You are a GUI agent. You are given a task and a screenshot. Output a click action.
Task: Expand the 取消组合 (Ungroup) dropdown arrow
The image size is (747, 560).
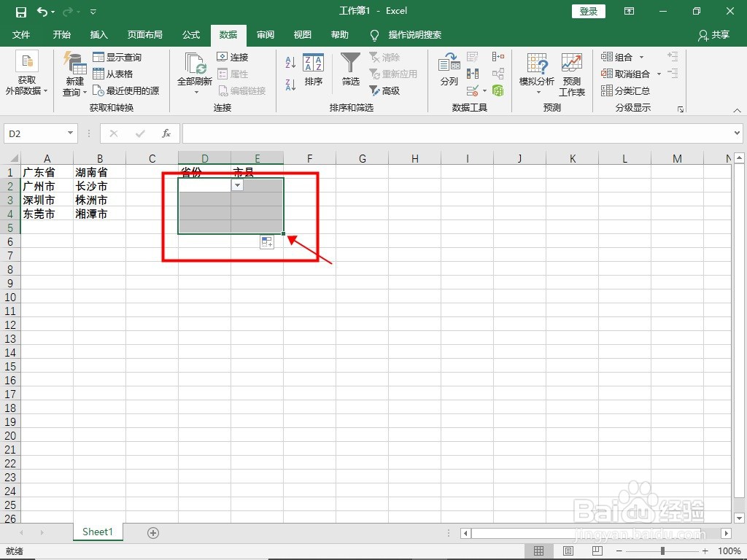point(659,74)
